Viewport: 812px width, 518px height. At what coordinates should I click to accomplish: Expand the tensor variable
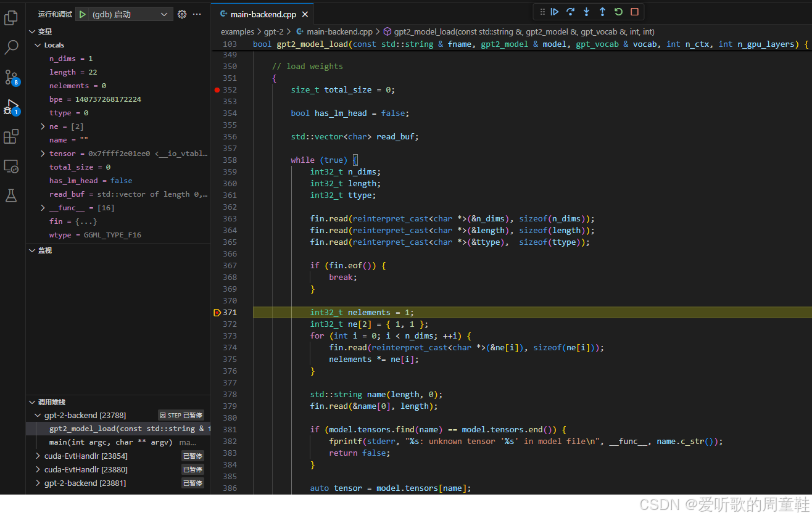coord(43,154)
